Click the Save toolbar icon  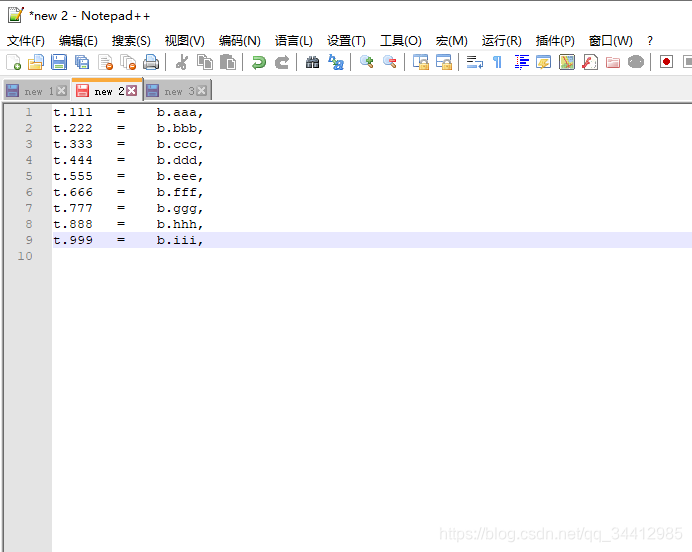pyautogui.click(x=59, y=62)
